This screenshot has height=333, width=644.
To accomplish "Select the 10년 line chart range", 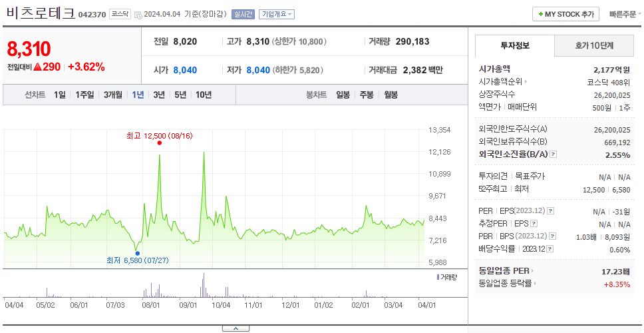I will click(204, 95).
